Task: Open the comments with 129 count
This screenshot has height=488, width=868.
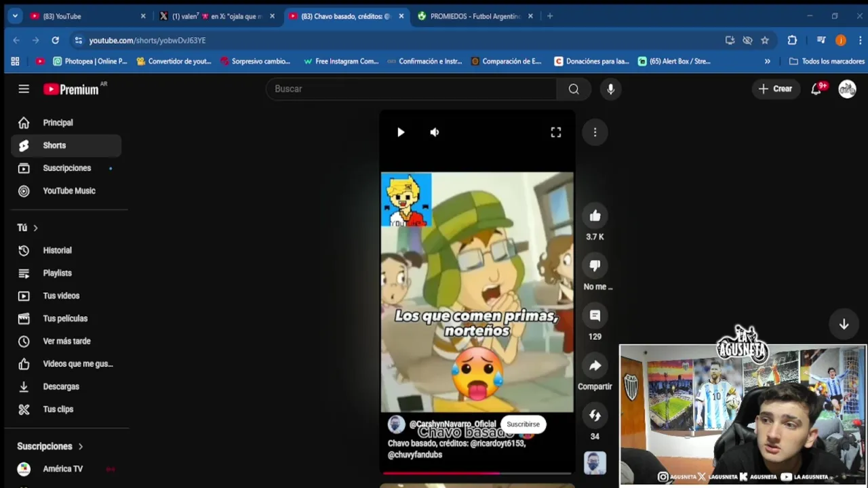Action: tap(595, 315)
